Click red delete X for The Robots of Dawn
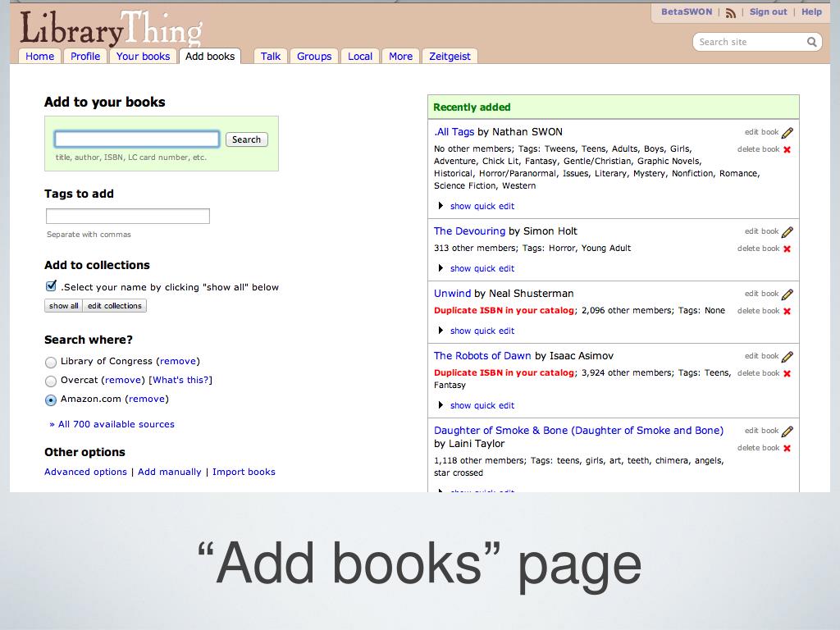This screenshot has height=630, width=840. click(787, 373)
